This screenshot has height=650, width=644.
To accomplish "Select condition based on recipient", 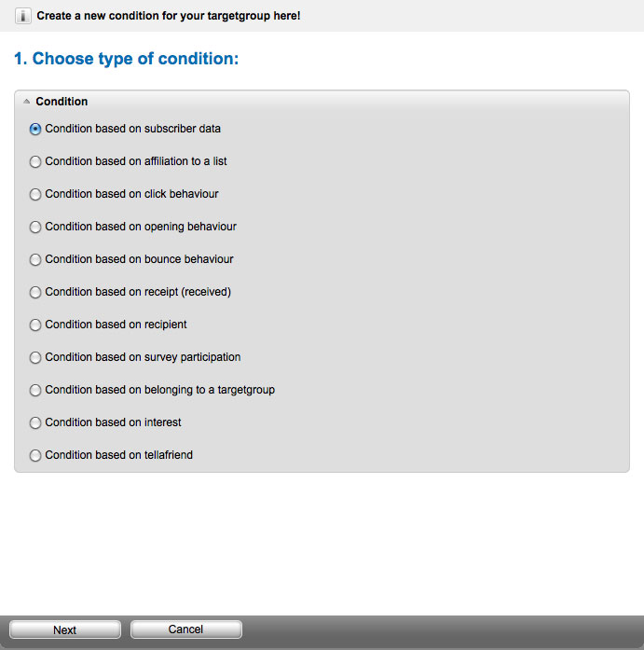I will [x=35, y=325].
